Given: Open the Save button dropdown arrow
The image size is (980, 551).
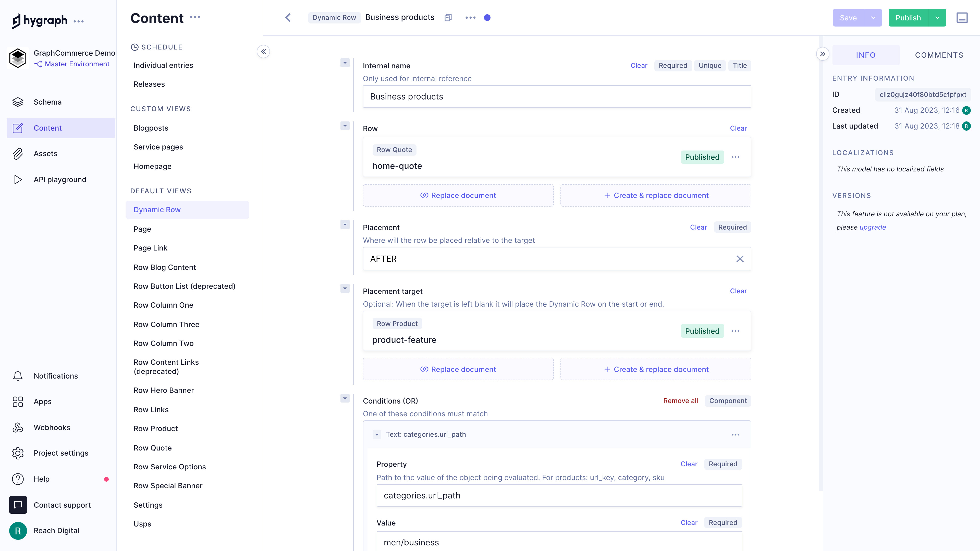Looking at the screenshot, I should pos(873,18).
